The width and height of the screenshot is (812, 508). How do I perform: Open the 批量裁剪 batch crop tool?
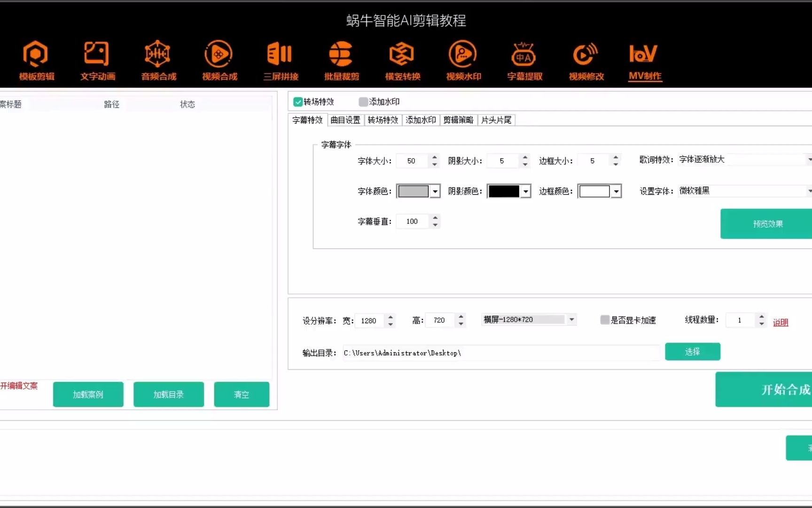tap(341, 61)
